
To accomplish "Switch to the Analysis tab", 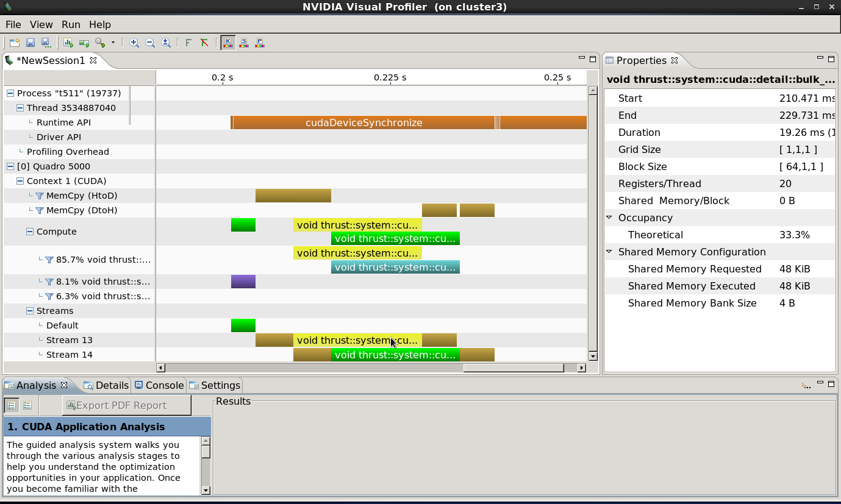I will 36,385.
